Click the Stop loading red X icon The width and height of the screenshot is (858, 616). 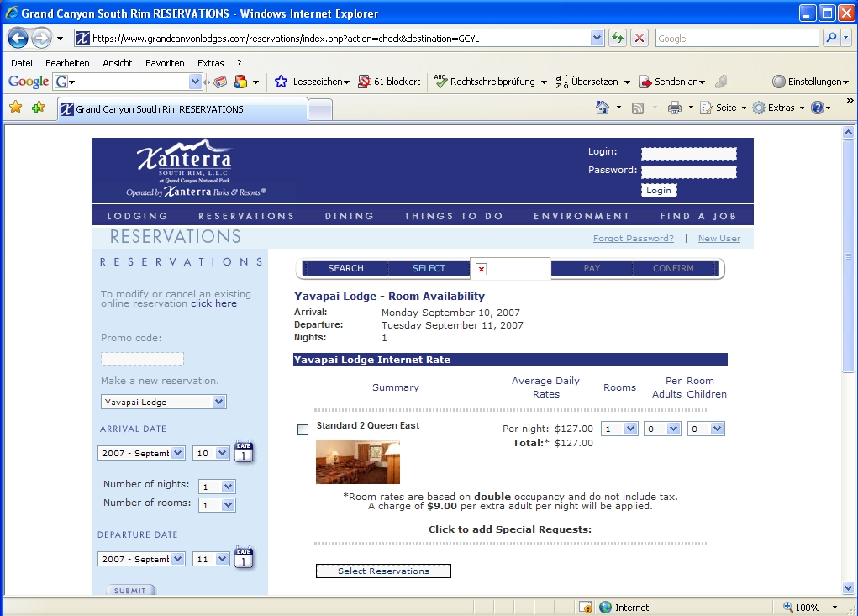640,39
